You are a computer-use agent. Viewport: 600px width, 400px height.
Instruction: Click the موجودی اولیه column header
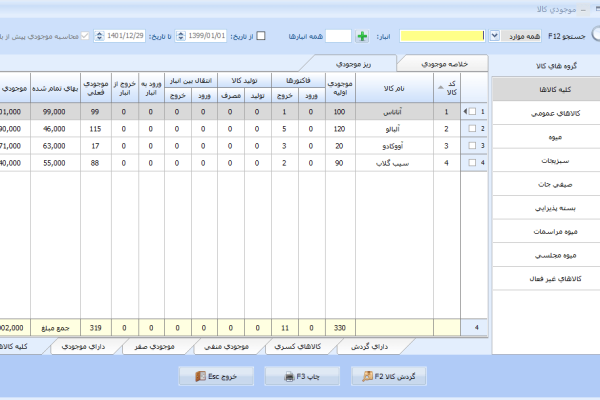[x=340, y=88]
